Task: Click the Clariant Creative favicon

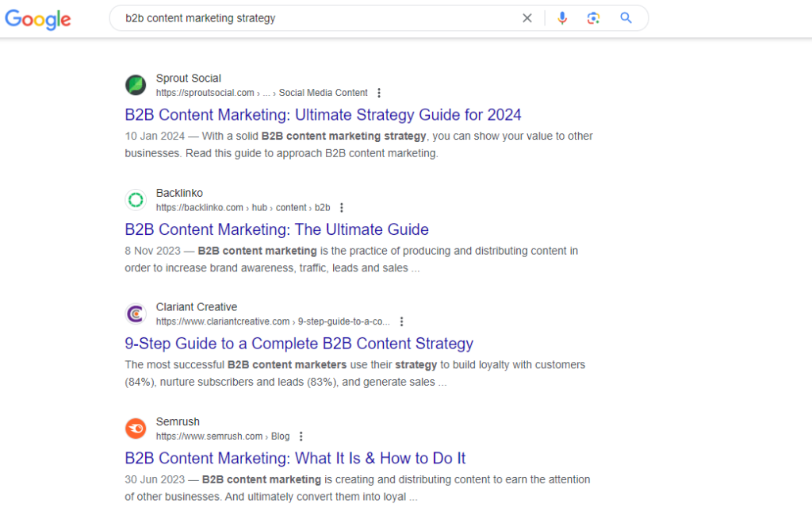Action: click(136, 313)
